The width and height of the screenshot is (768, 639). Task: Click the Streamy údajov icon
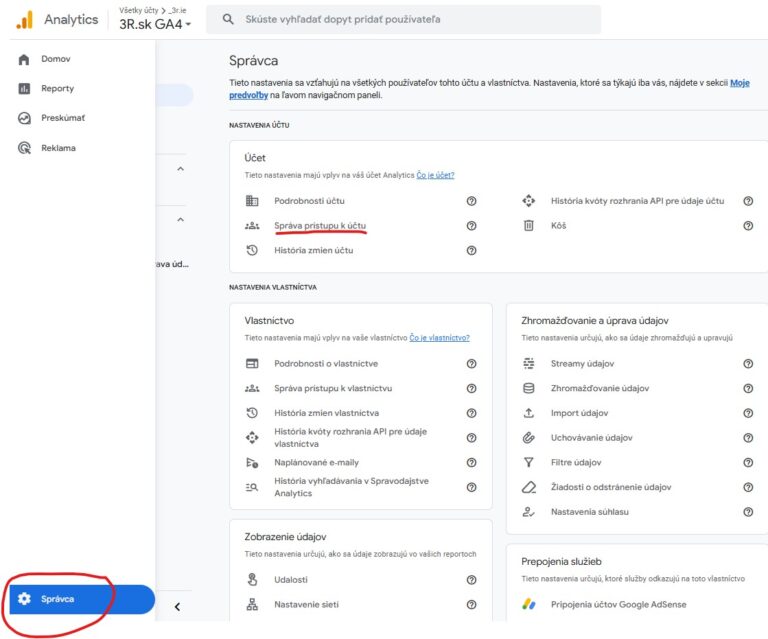(x=528, y=363)
